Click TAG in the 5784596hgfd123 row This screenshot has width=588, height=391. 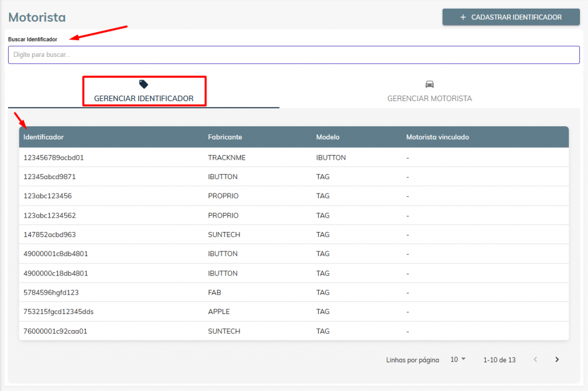[x=323, y=292]
